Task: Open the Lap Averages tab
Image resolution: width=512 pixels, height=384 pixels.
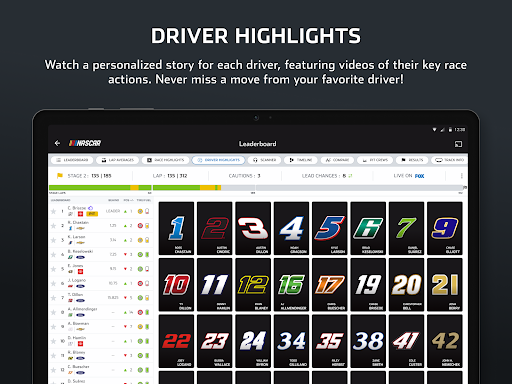Action: (118, 160)
